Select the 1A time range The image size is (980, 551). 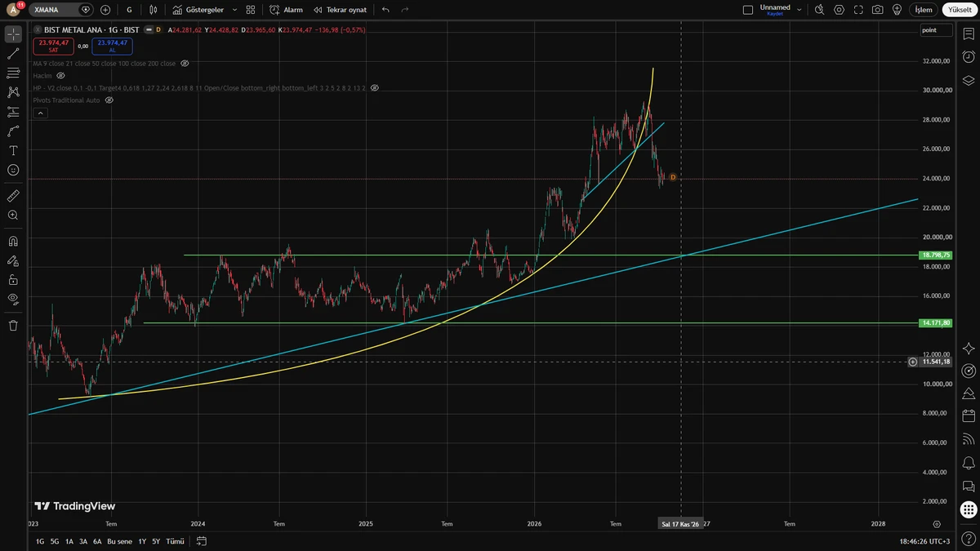click(x=69, y=541)
